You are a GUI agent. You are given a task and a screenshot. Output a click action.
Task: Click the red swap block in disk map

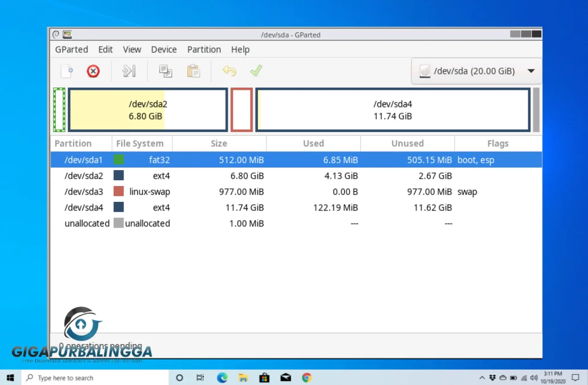tap(241, 110)
